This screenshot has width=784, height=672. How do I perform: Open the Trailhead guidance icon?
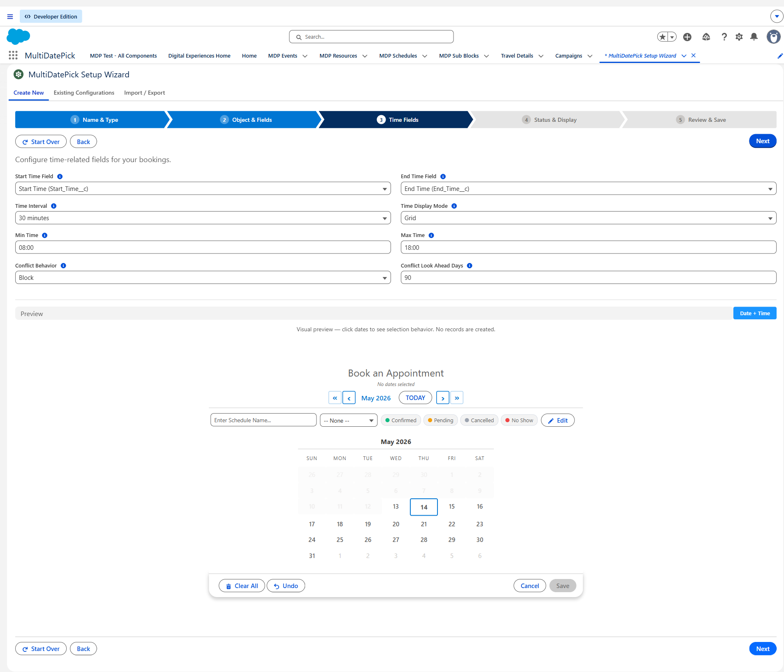pos(706,37)
